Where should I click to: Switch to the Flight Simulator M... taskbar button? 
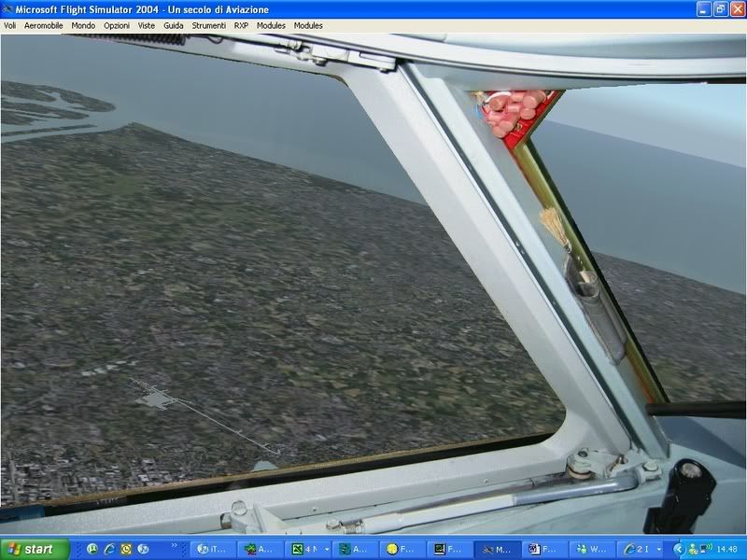point(496,550)
